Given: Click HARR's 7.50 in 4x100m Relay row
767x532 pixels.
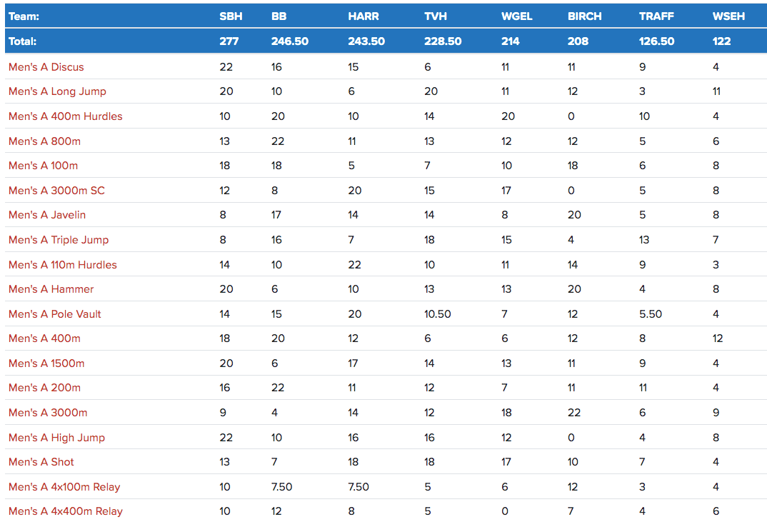Looking at the screenshot, I should 359,487.
